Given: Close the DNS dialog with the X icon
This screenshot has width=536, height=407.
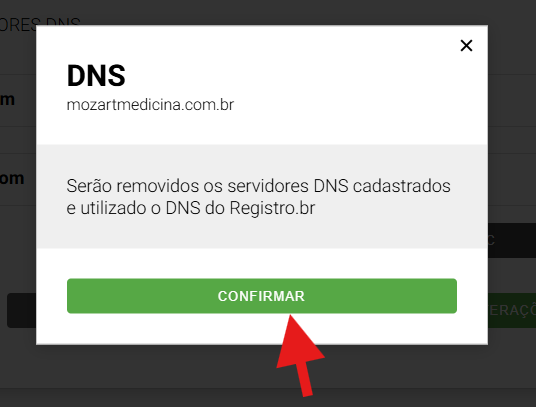Looking at the screenshot, I should [x=466, y=45].
